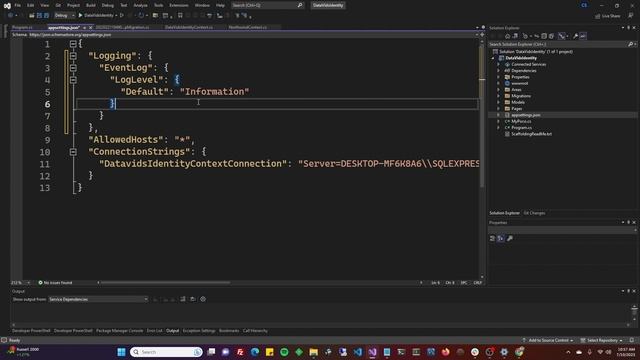Viewport: 640px width, 360px height.
Task: Switch to the Program.cs editor tab
Action: coord(22,27)
